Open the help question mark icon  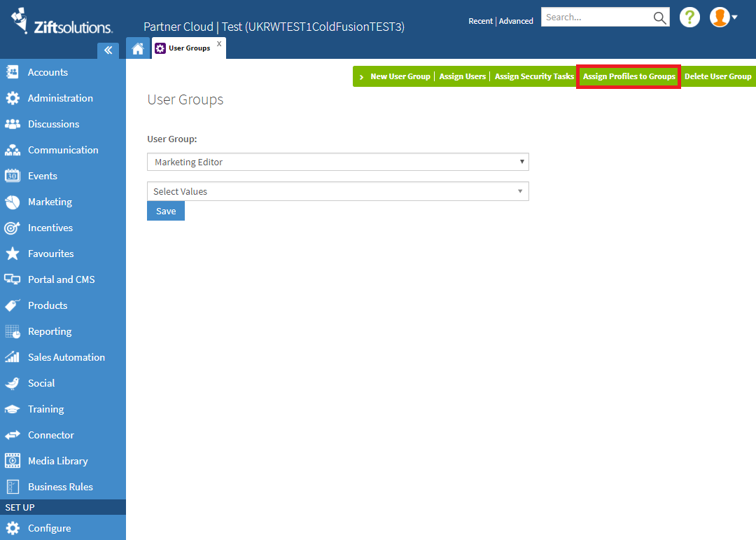point(689,18)
